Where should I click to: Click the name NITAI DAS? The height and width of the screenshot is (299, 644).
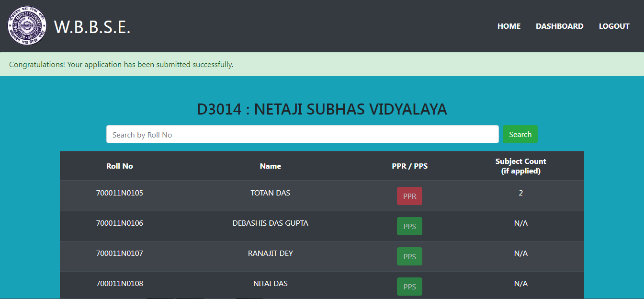point(271,284)
